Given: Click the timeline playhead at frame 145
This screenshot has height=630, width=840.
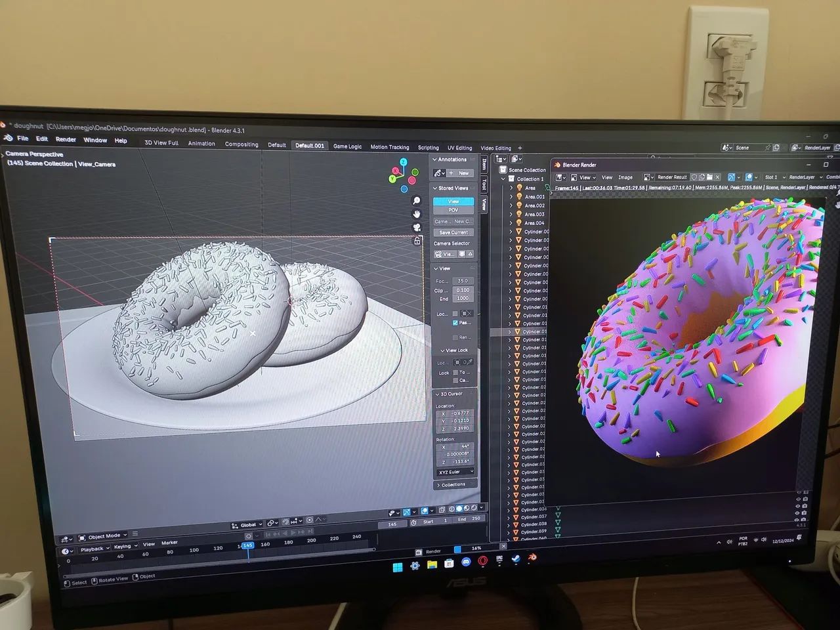Looking at the screenshot, I should point(247,546).
